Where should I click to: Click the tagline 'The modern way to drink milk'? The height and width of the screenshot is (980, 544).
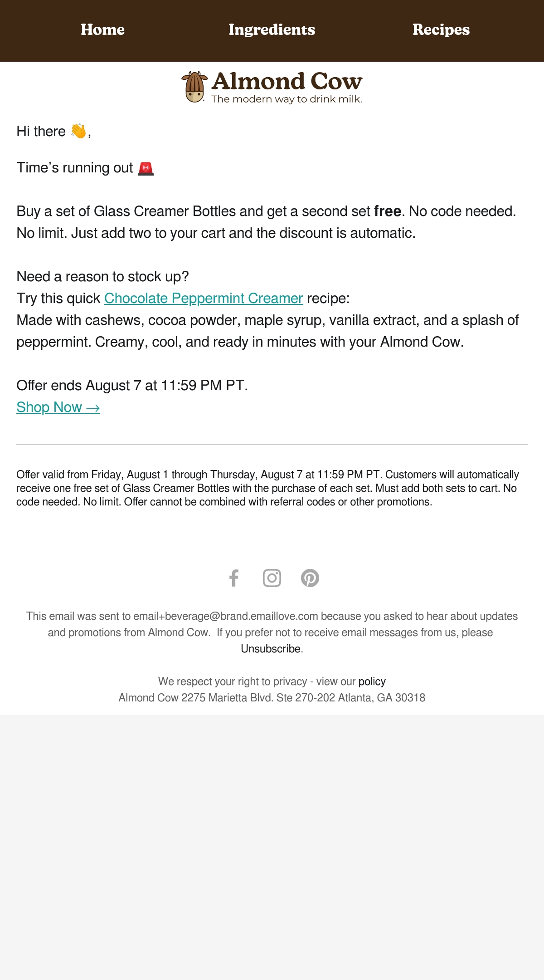[287, 99]
